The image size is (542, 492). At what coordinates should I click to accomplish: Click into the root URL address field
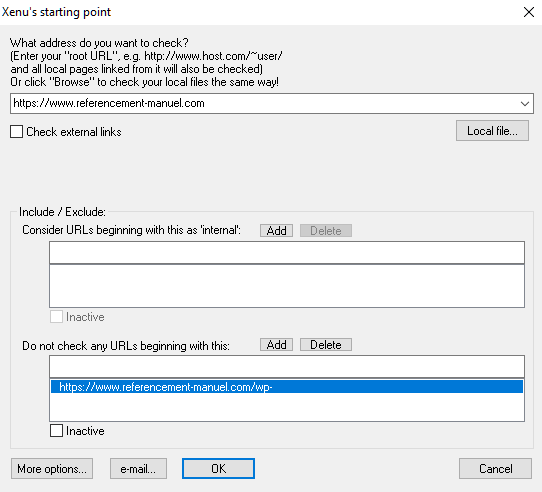(264, 103)
